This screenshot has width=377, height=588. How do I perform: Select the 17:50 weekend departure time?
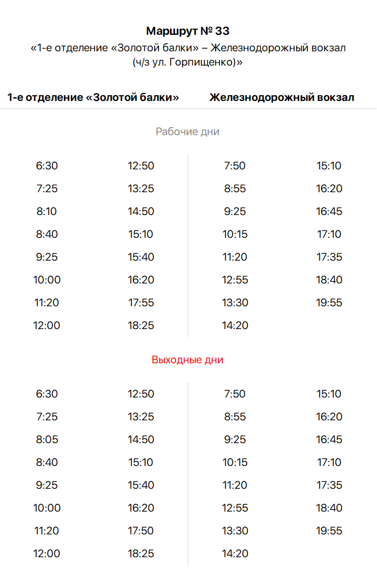141,530
